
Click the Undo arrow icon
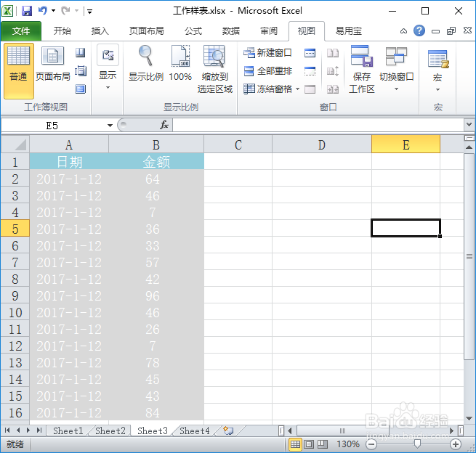(x=42, y=11)
